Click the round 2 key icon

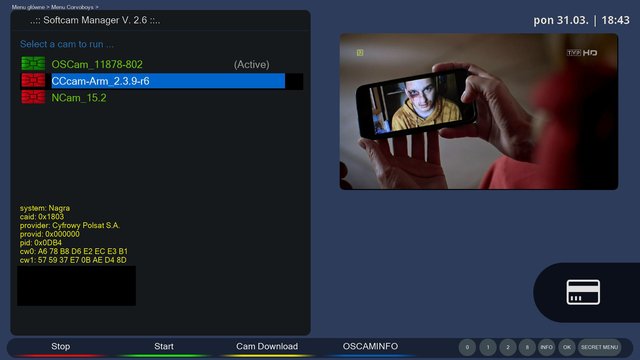click(x=508, y=347)
